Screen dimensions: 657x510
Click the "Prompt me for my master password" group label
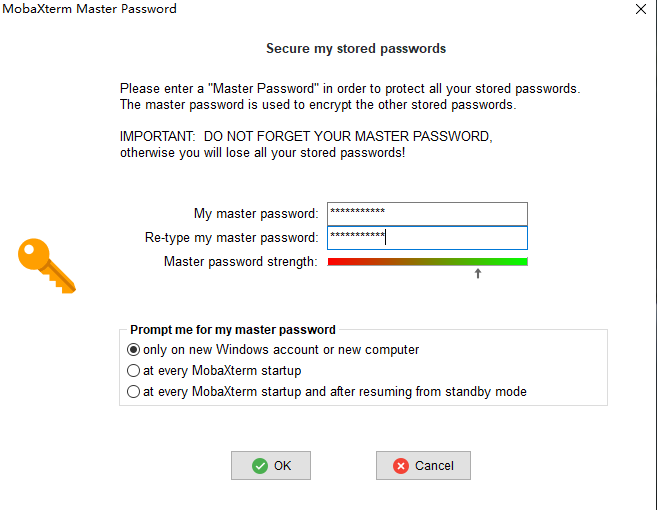pos(233,330)
